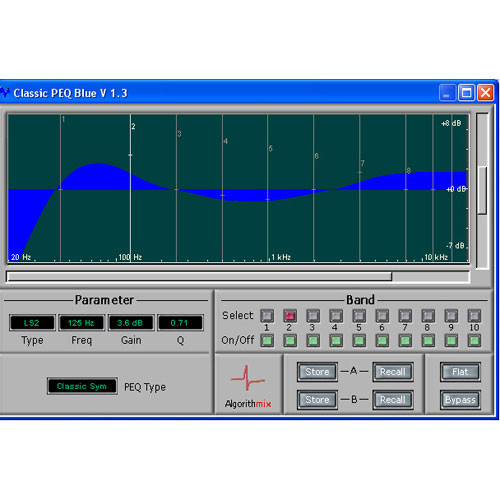Click band 7 marker in EQ graph

[x=360, y=172]
